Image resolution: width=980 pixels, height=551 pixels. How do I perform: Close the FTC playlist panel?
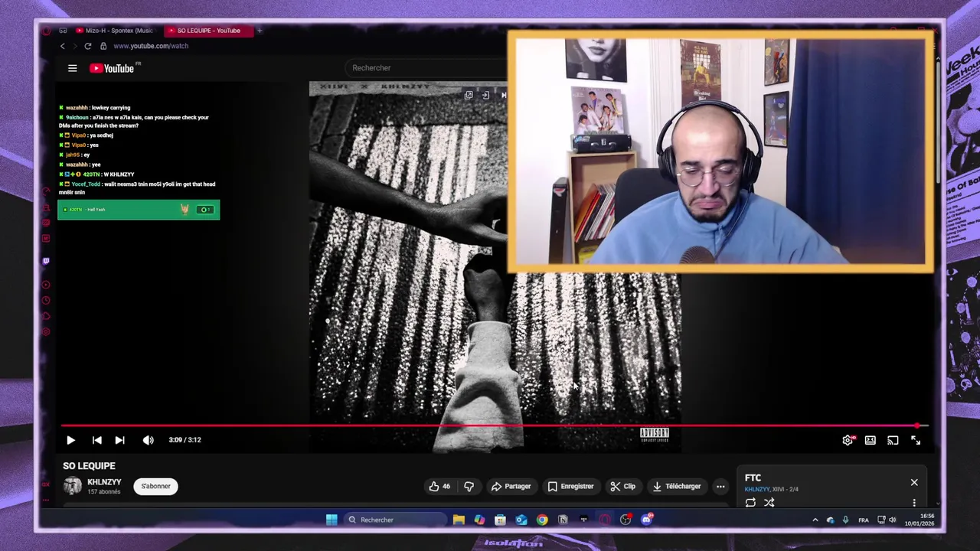click(x=914, y=483)
